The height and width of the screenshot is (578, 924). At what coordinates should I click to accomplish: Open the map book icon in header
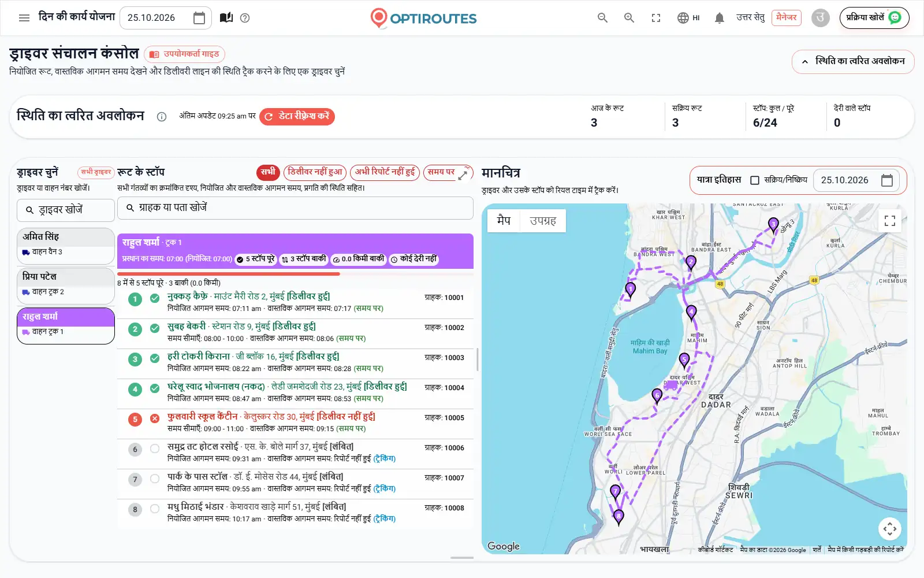(x=226, y=18)
